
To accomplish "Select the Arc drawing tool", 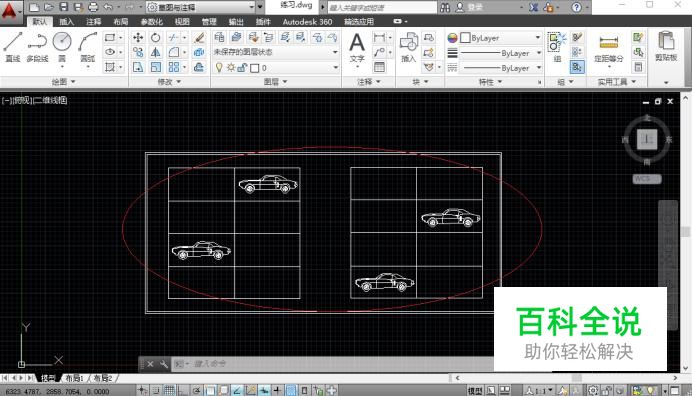I will (87, 46).
